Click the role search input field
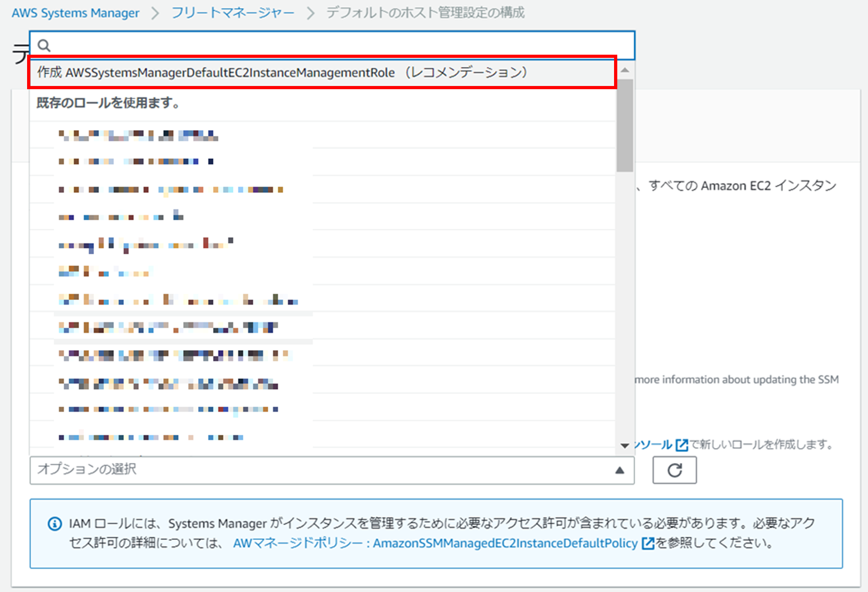The height and width of the screenshot is (592, 868). coord(332,45)
